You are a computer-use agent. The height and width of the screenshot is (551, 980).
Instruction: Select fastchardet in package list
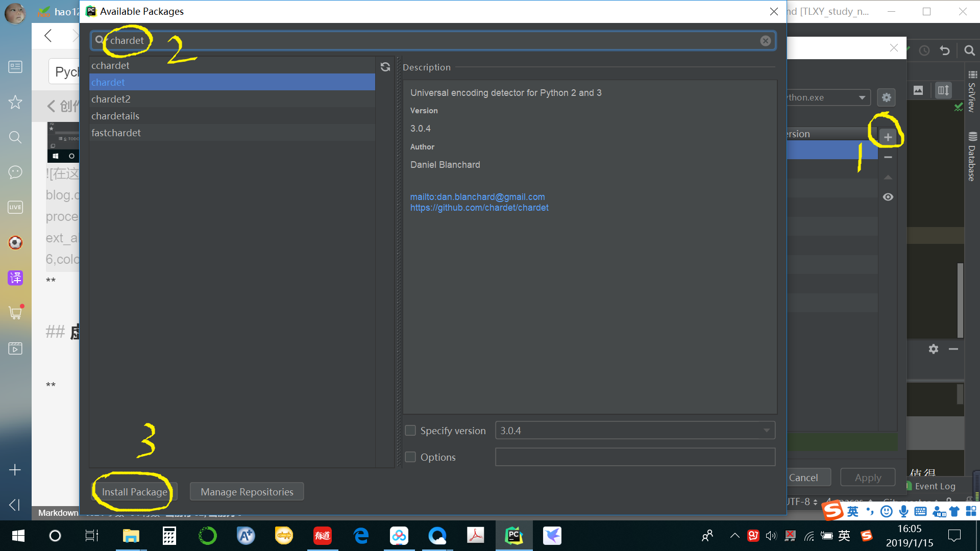(x=116, y=133)
